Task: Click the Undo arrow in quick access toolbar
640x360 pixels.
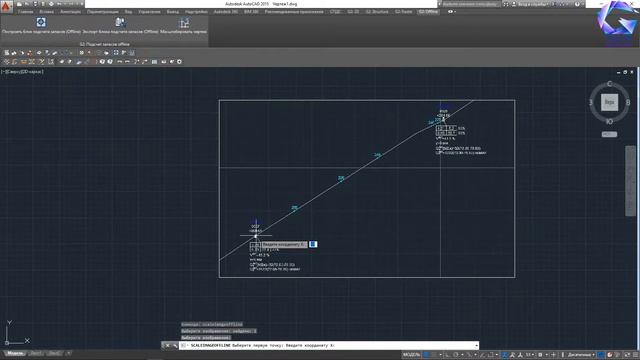Action: [x=60, y=4]
